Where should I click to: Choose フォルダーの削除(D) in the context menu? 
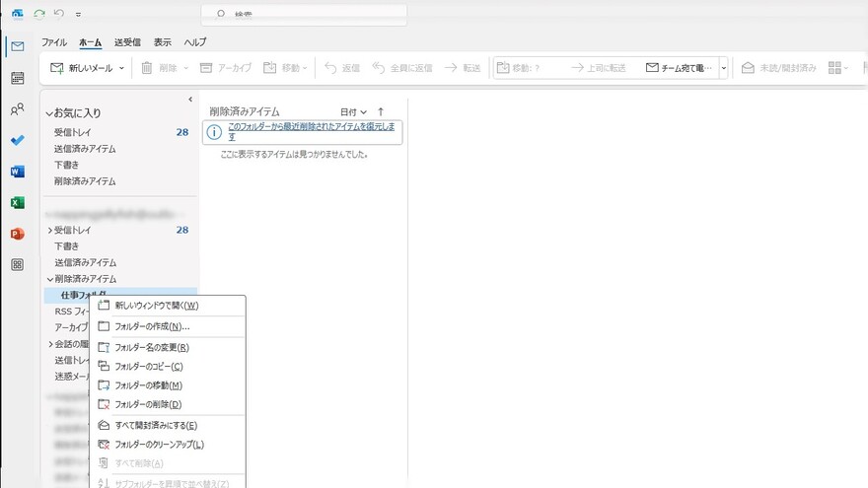(x=168, y=404)
